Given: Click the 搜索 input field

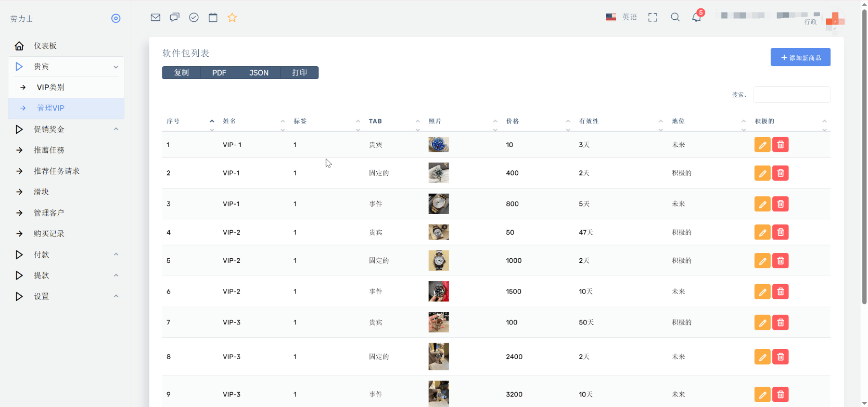Looking at the screenshot, I should (792, 95).
